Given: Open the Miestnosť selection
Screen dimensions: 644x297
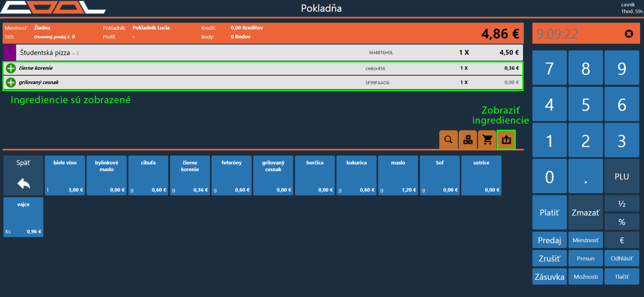Looking at the screenshot, I should [585, 240].
